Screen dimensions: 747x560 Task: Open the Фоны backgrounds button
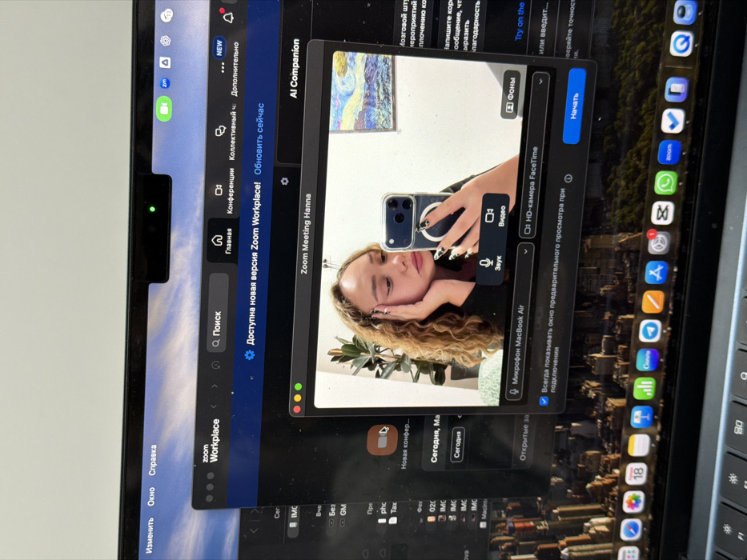[x=512, y=95]
